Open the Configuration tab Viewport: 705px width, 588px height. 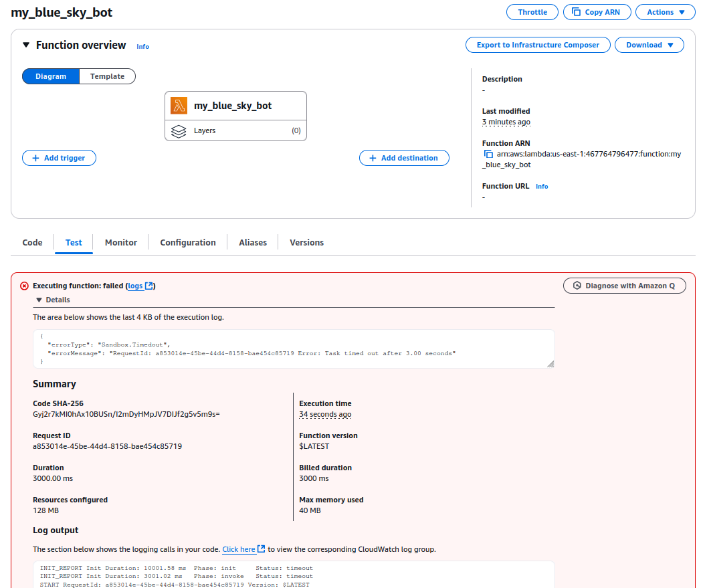(188, 243)
